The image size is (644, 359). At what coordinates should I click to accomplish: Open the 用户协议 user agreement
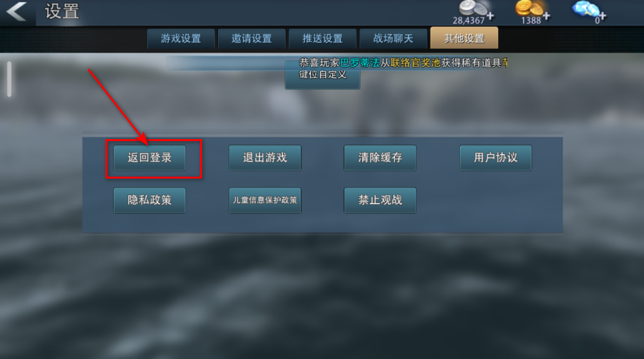pyautogui.click(x=496, y=158)
